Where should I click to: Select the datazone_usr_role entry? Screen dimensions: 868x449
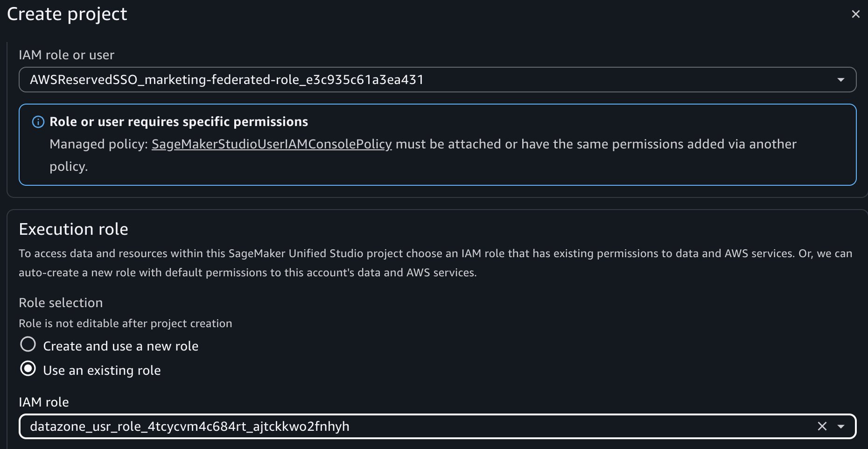[190, 426]
